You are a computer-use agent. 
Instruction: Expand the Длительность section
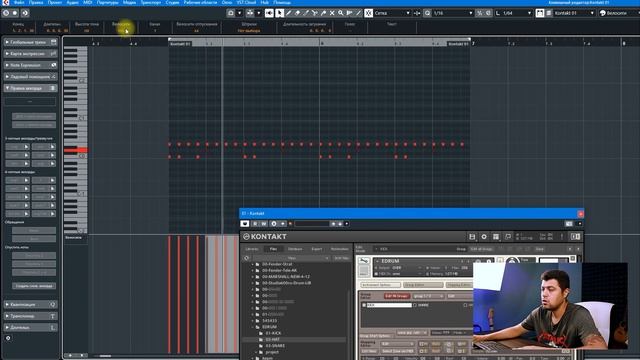click(x=31, y=327)
